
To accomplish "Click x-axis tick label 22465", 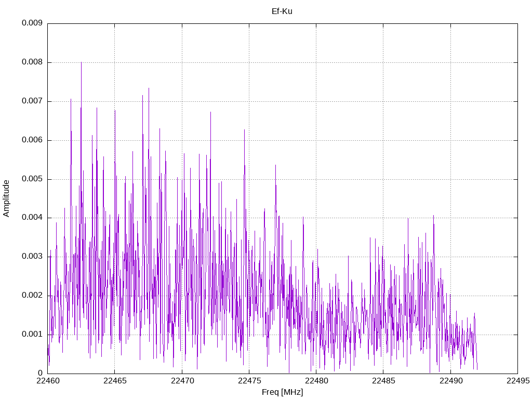I will 115,381.
